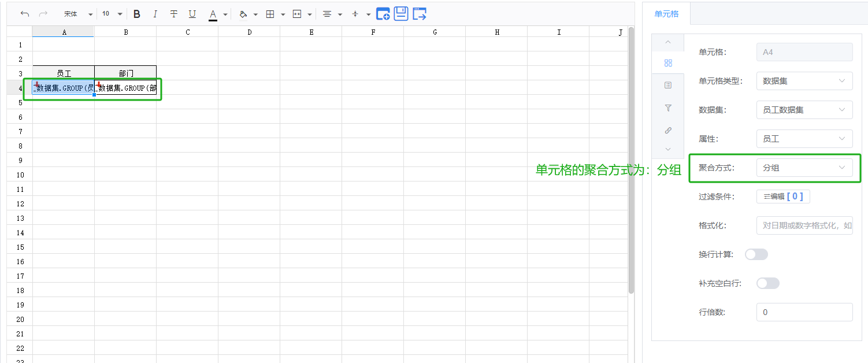Open the filter funnel side tab
This screenshot has height=363, width=868.
coord(668,108)
